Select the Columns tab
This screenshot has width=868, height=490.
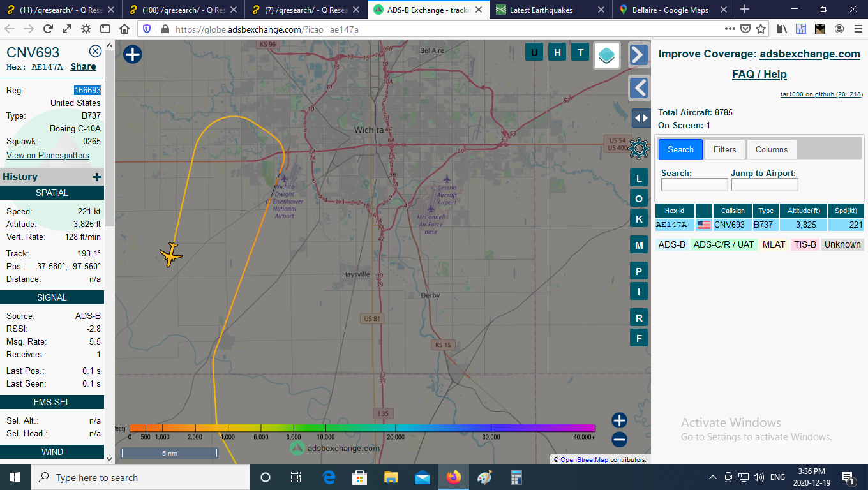(x=772, y=149)
